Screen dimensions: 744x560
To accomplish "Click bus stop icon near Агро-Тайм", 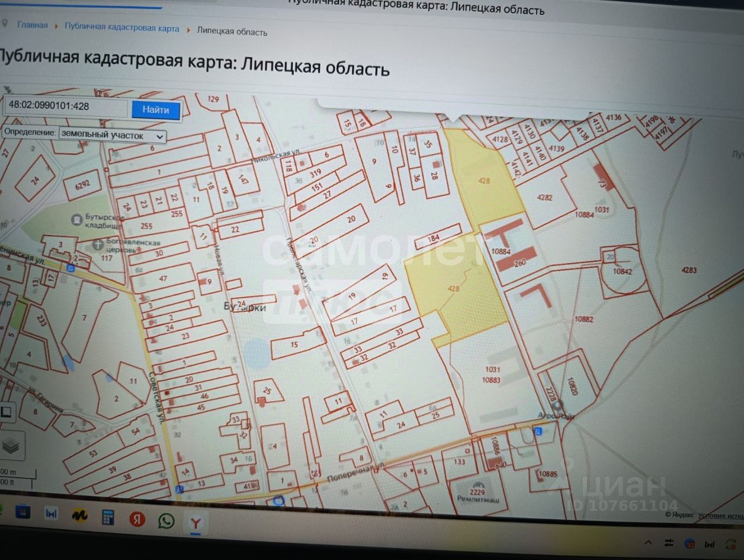I will coord(538,431).
